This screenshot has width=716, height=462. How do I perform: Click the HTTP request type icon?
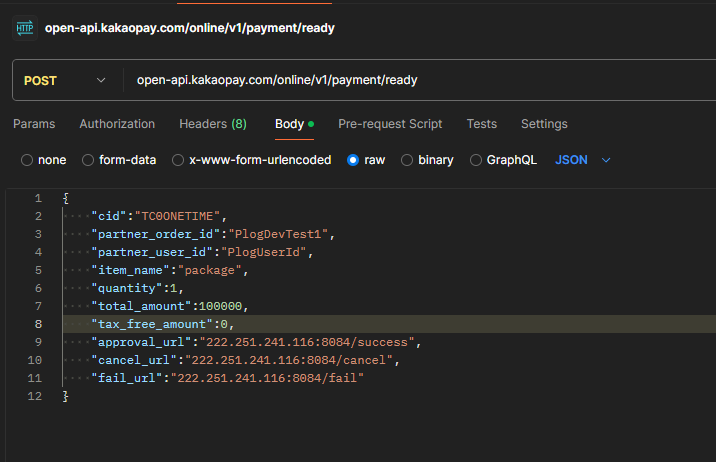(25, 28)
